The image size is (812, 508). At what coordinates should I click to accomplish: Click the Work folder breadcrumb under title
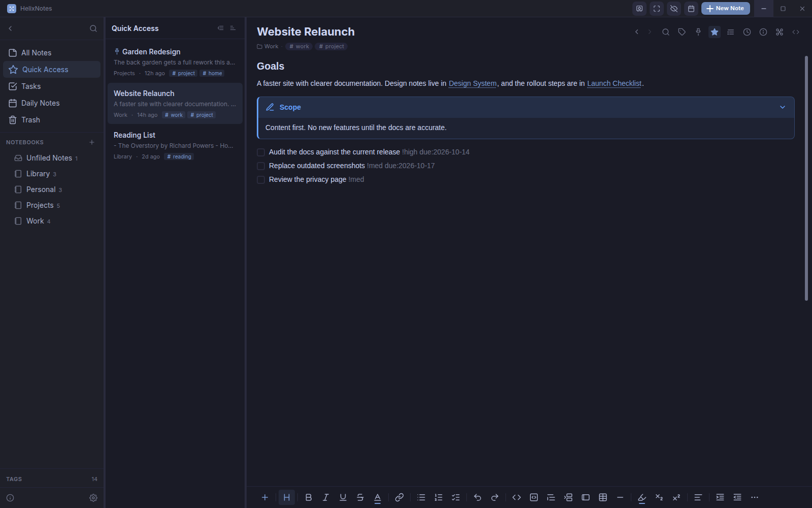268,46
